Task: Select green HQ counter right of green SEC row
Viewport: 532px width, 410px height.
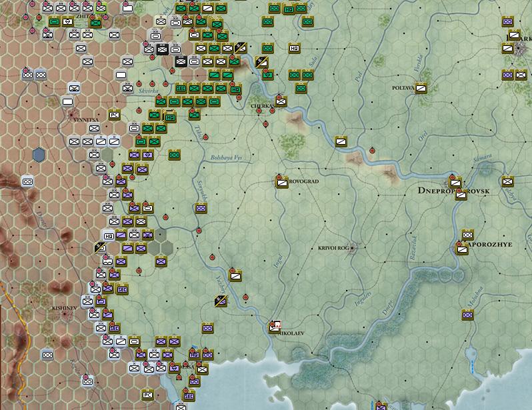Action: coord(235,89)
